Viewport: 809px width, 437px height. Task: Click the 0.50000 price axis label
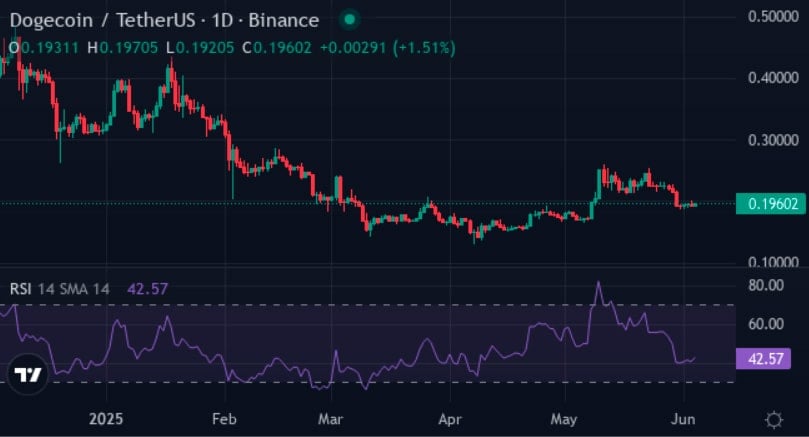coord(773,17)
